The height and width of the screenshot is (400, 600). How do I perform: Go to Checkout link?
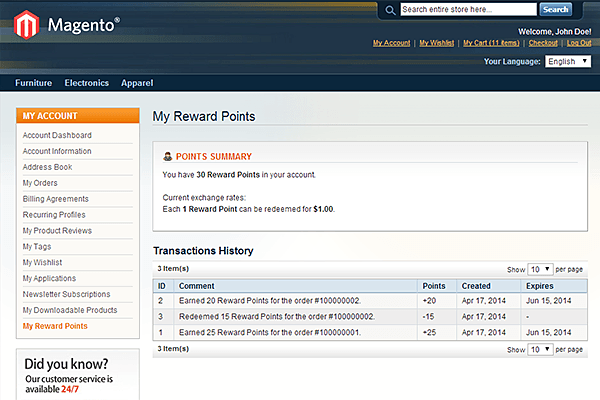click(x=543, y=43)
